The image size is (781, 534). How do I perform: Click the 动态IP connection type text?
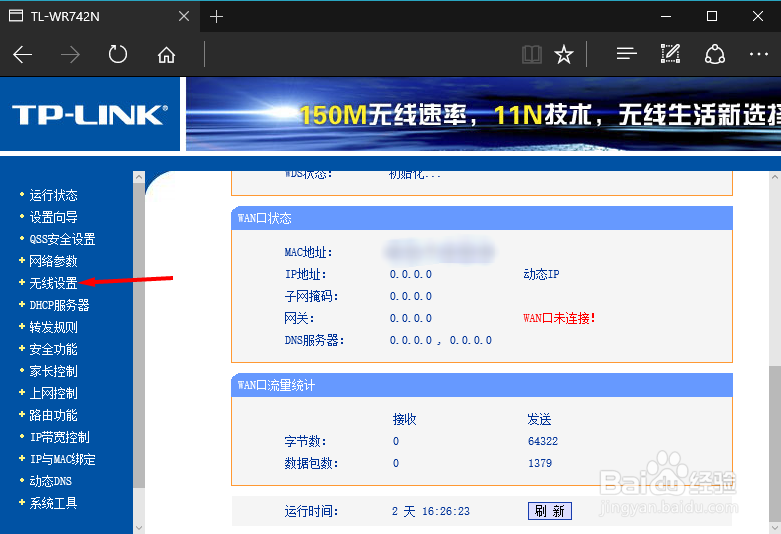(x=541, y=274)
